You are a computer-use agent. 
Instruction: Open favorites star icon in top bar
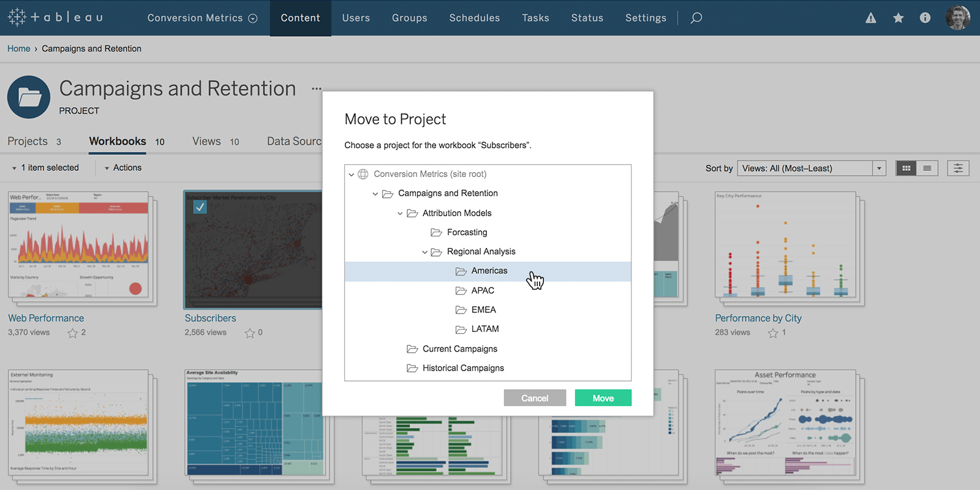[899, 18]
